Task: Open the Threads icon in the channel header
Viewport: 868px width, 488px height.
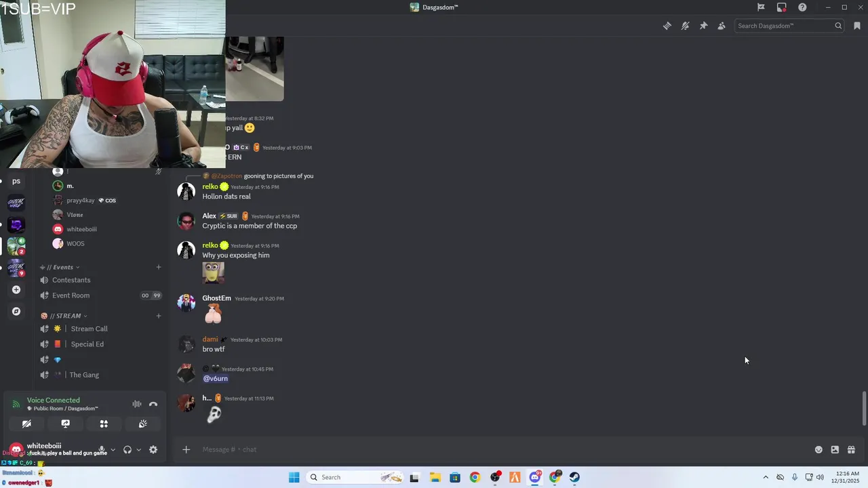Action: click(667, 26)
